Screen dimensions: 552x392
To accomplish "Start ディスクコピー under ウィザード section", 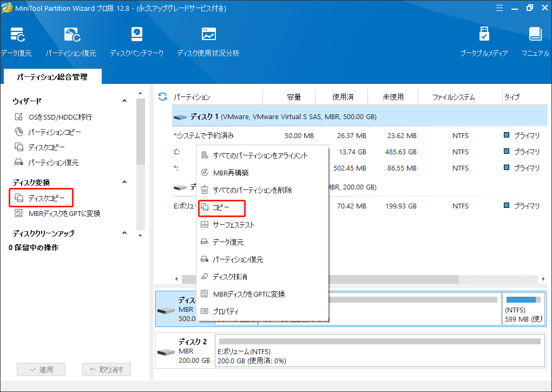I will tap(40, 147).
